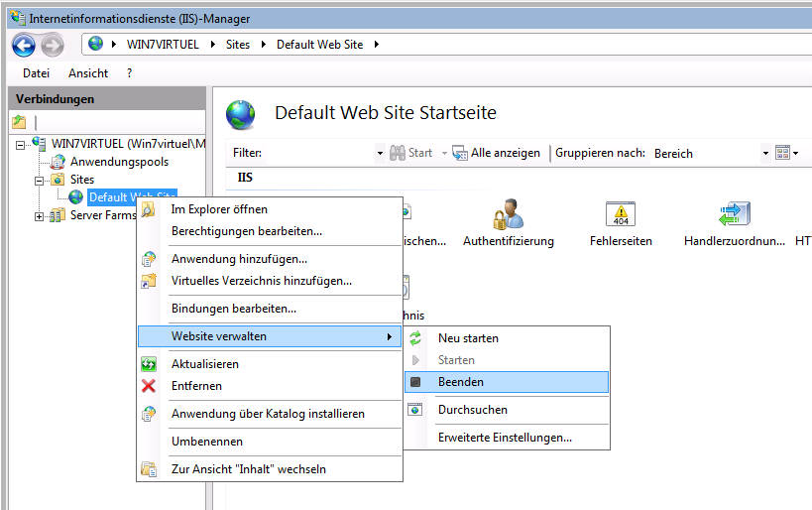Click the globe icon in address bar

(x=95, y=44)
